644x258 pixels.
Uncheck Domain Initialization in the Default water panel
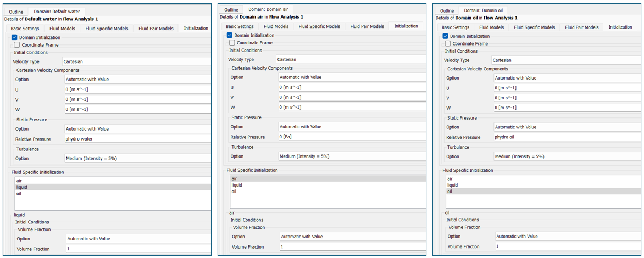[15, 37]
